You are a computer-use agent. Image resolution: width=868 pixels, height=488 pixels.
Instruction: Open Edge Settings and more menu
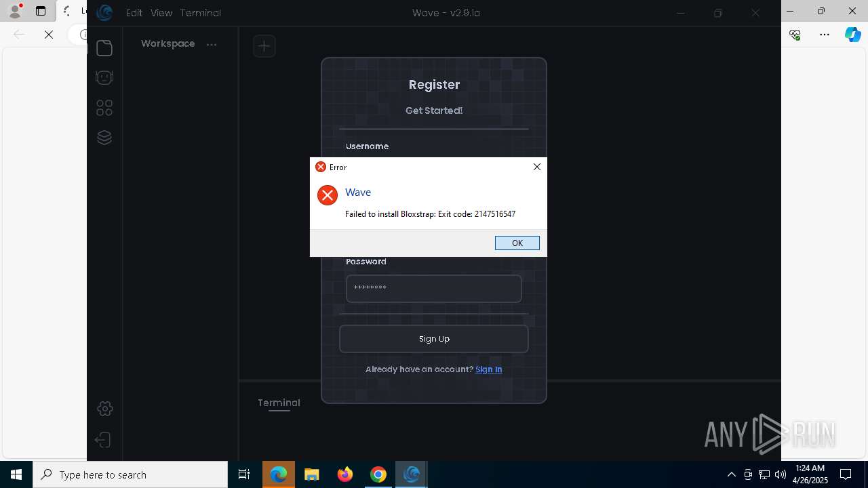[x=825, y=35]
